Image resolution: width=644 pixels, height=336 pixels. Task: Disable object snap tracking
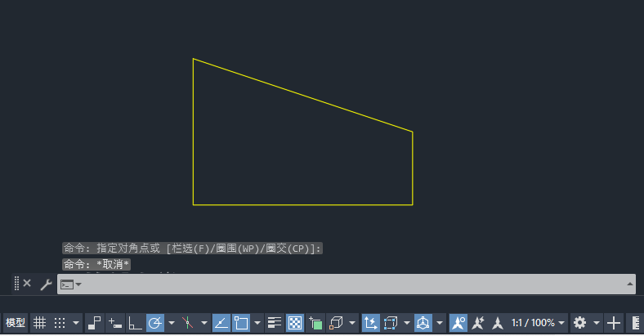coord(221,323)
